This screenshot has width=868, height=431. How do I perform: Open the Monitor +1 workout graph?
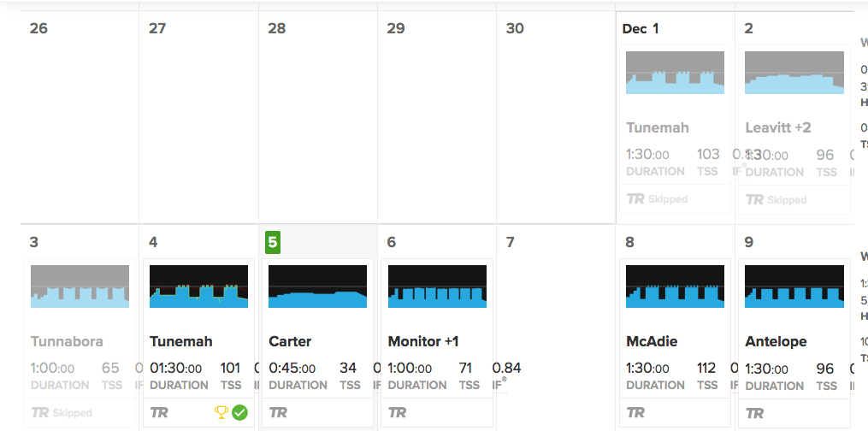click(437, 286)
